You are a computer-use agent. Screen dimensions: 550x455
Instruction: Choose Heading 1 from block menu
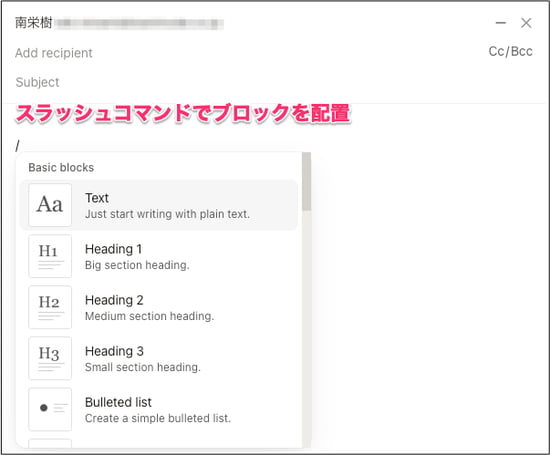159,256
